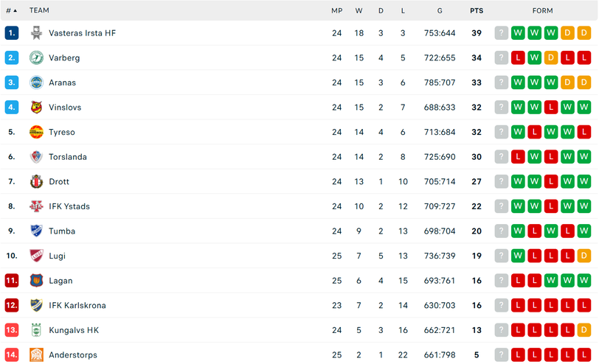Click Tumba's last green W form badge
Image resolution: width=599 pixels, height=364 pixels.
(x=584, y=231)
